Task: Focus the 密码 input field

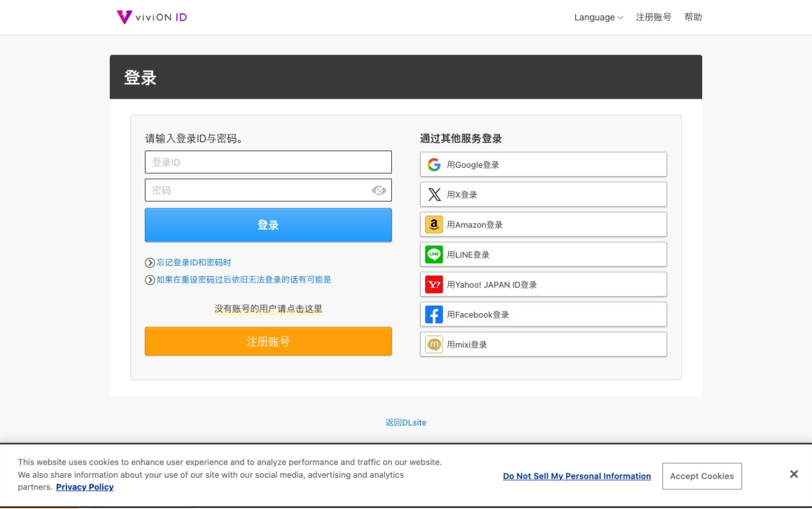Action: [x=268, y=190]
